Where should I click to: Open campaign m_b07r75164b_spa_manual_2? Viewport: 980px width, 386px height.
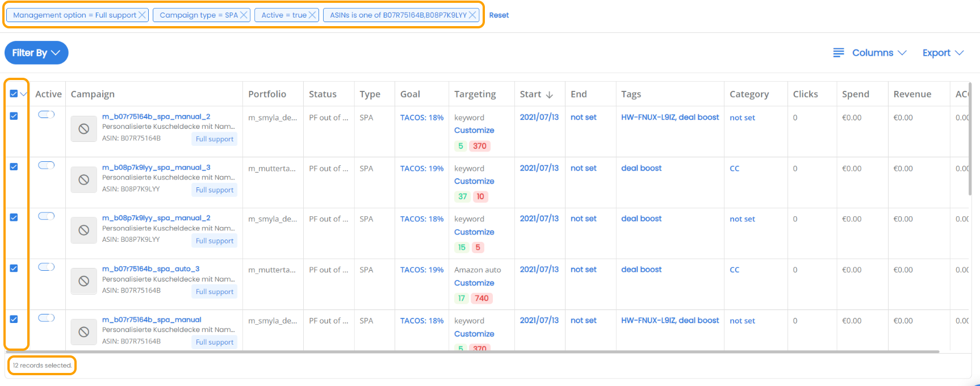tap(156, 116)
